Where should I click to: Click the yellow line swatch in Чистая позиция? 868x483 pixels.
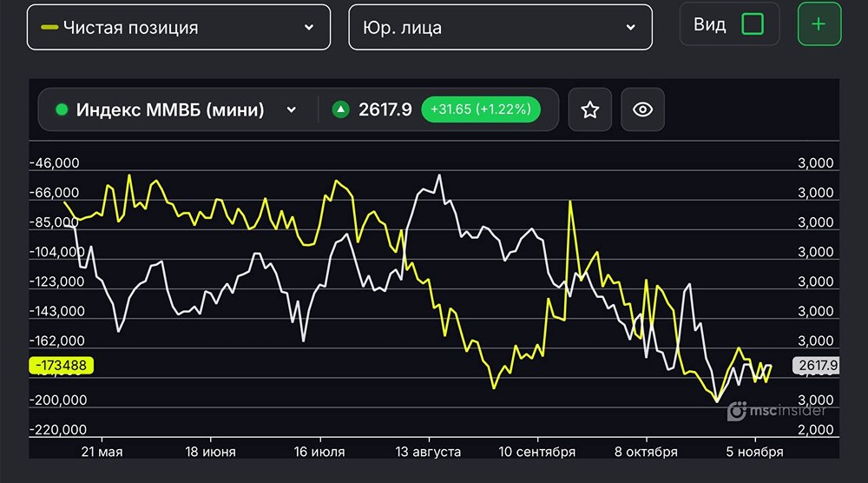(49, 27)
